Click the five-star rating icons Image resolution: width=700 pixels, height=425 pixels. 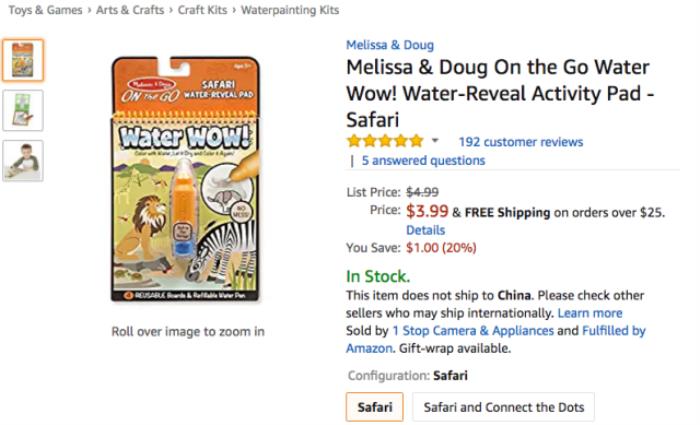tap(385, 141)
